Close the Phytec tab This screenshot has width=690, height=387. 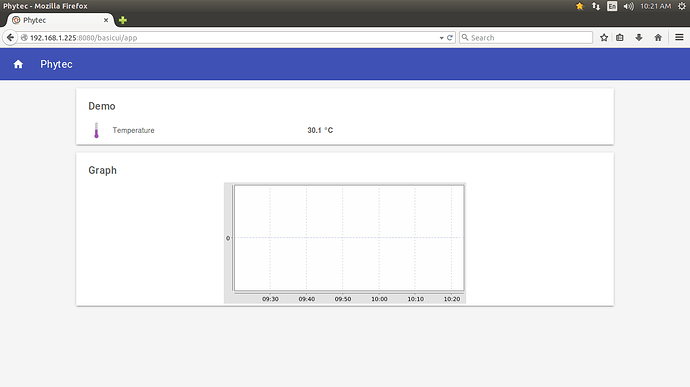[x=106, y=20]
